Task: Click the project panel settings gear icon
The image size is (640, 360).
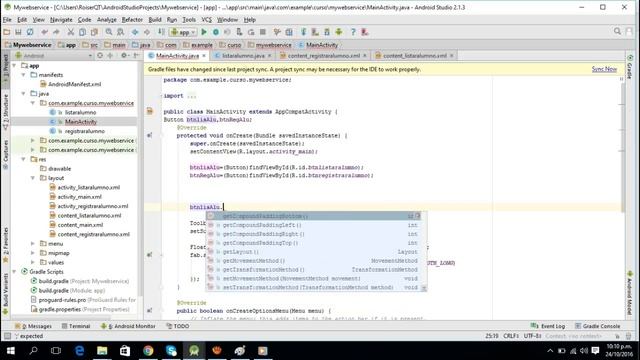Action: 124,56
